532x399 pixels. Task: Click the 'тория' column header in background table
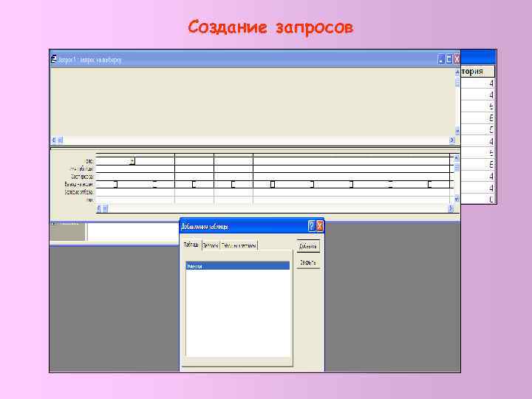[x=477, y=71]
